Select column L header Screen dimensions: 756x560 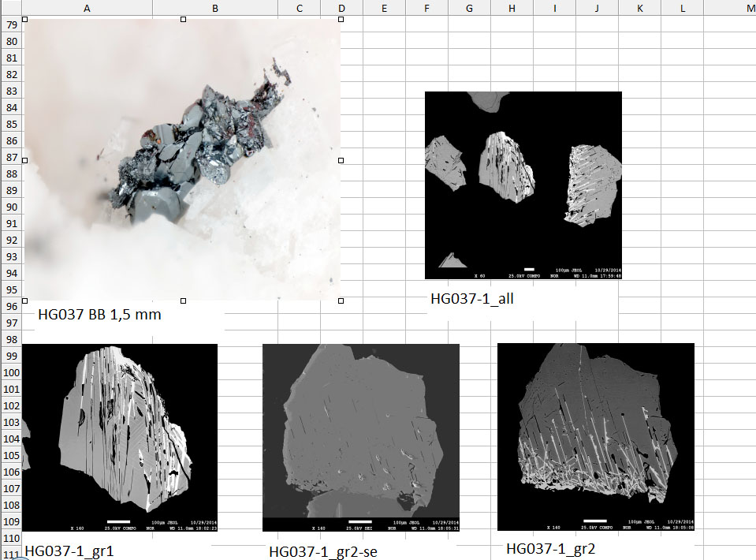tap(683, 8)
